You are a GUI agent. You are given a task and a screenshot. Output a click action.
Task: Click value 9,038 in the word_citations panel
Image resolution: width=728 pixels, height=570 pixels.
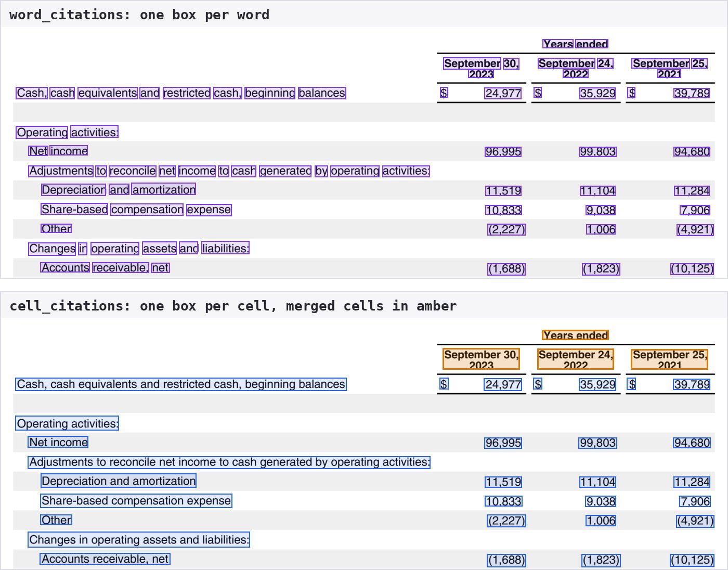601,210
